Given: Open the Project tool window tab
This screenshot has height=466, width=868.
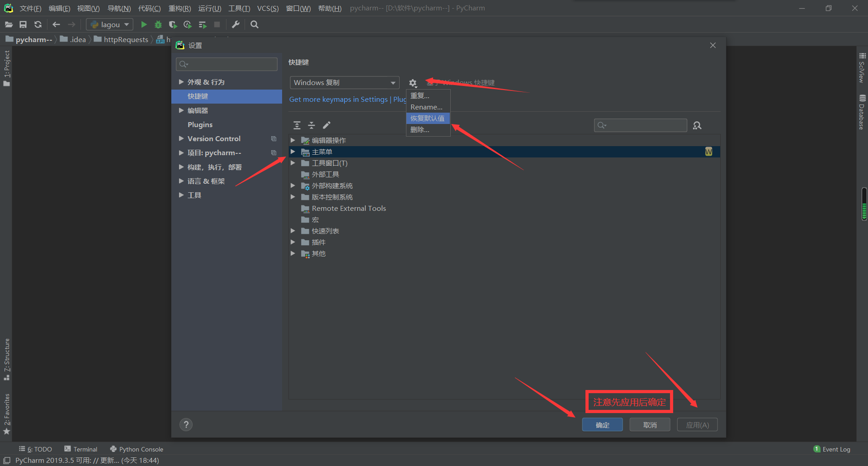Looking at the screenshot, I should [7, 68].
